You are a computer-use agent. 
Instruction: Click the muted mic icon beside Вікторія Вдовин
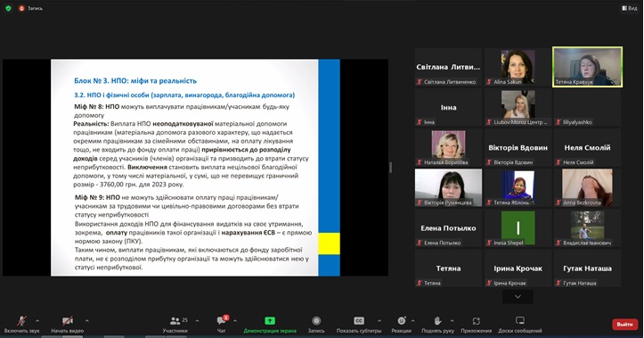tap(489, 162)
